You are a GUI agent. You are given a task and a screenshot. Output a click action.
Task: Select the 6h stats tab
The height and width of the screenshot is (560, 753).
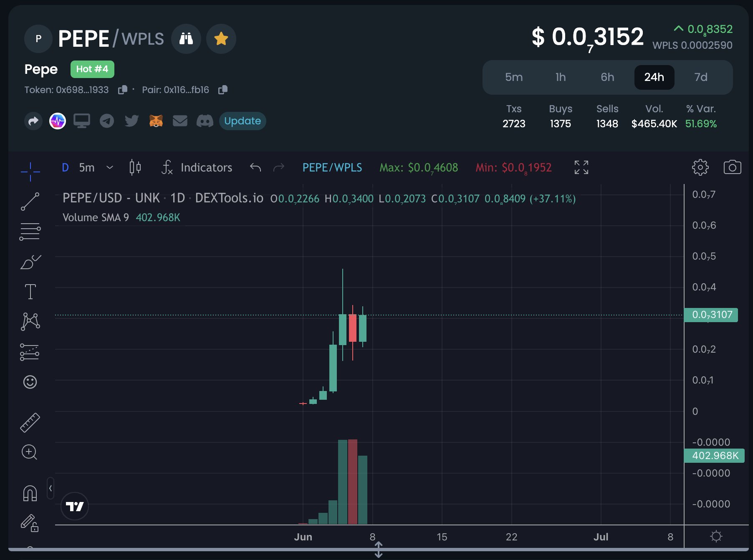pyautogui.click(x=607, y=77)
